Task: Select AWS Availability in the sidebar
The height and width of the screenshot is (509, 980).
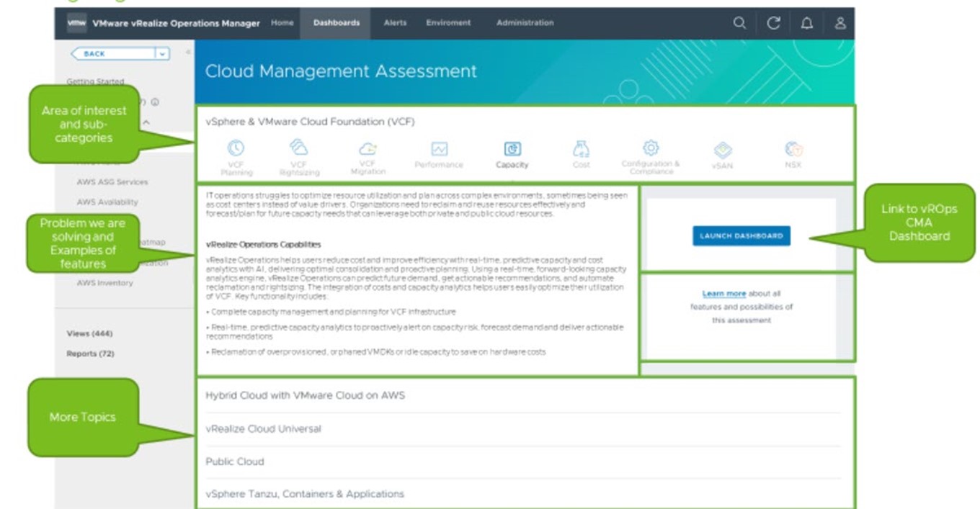Action: (107, 202)
